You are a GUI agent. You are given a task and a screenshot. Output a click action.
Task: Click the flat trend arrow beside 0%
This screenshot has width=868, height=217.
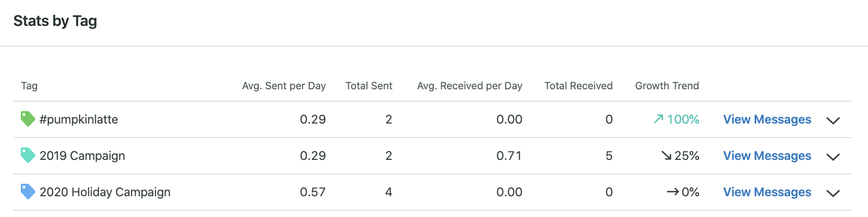point(673,192)
